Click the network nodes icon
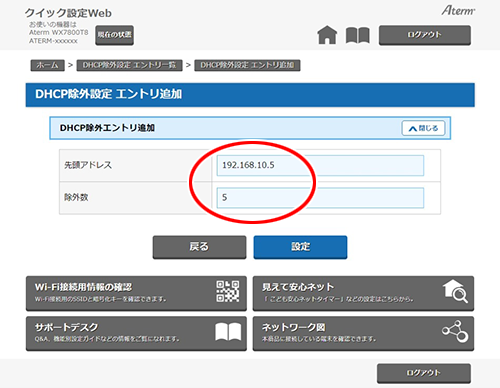 455,331
